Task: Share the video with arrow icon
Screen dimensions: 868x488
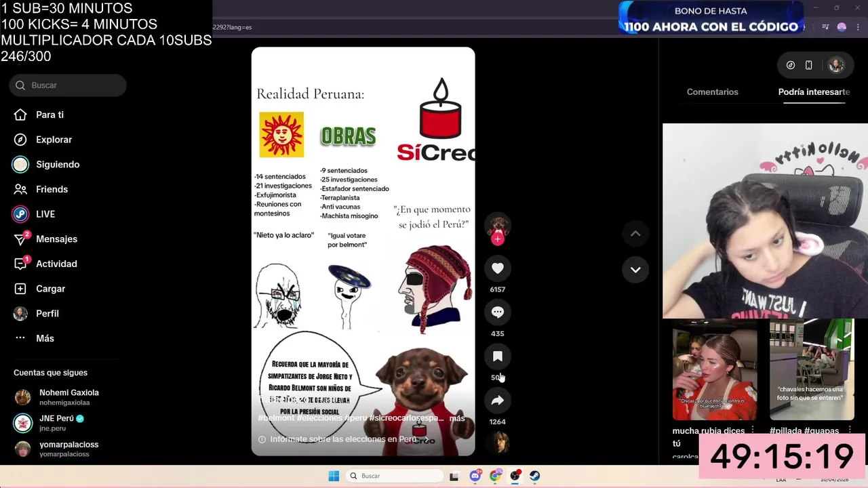Action: coord(498,401)
